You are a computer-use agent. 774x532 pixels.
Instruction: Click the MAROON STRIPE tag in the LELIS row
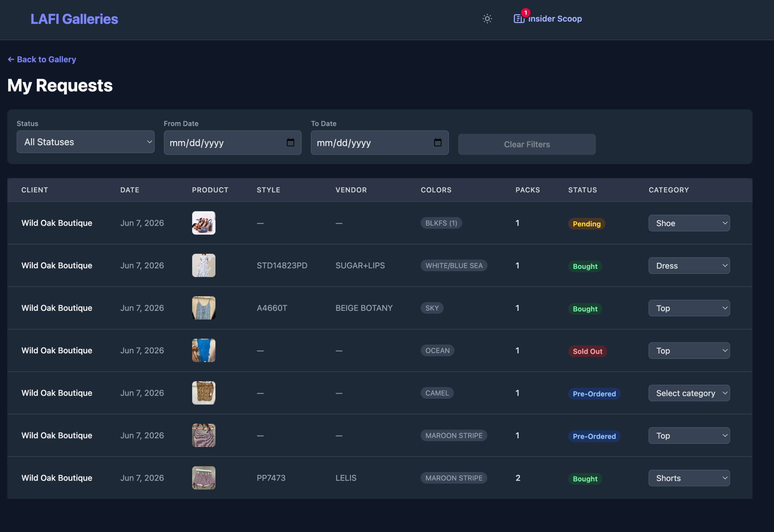point(454,478)
